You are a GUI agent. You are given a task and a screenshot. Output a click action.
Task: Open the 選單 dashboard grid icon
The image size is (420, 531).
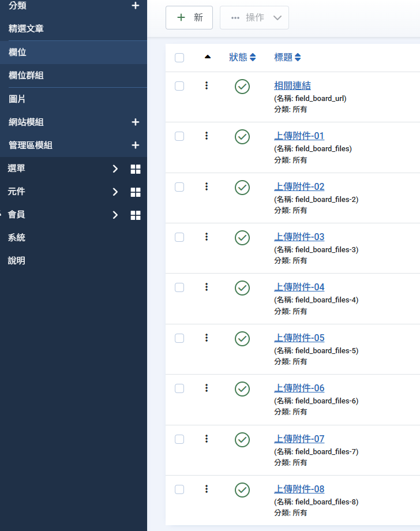tap(136, 169)
